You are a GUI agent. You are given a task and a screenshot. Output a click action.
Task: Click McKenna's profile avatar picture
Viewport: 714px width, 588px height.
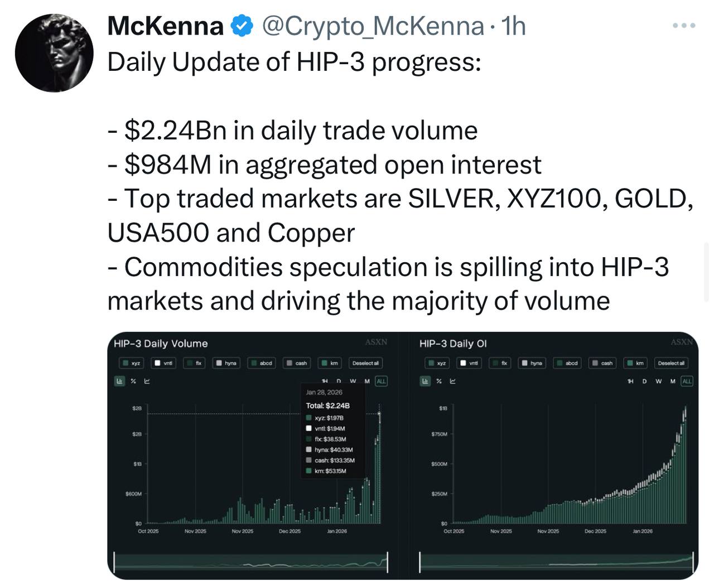click(x=54, y=52)
